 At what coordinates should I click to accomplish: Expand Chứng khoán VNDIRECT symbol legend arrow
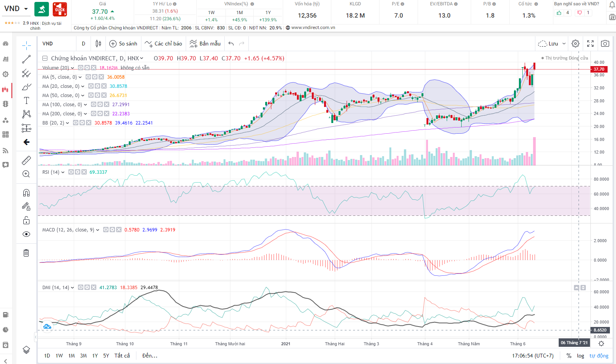(142, 58)
